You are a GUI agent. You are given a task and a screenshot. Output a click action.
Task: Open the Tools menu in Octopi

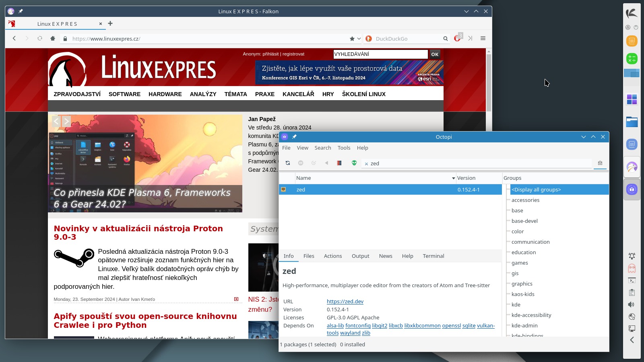[x=344, y=148]
